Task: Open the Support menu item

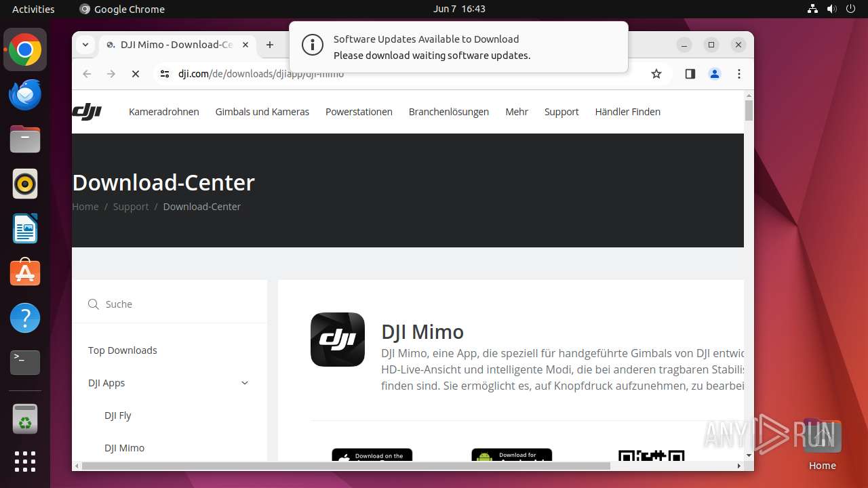Action: tap(561, 112)
